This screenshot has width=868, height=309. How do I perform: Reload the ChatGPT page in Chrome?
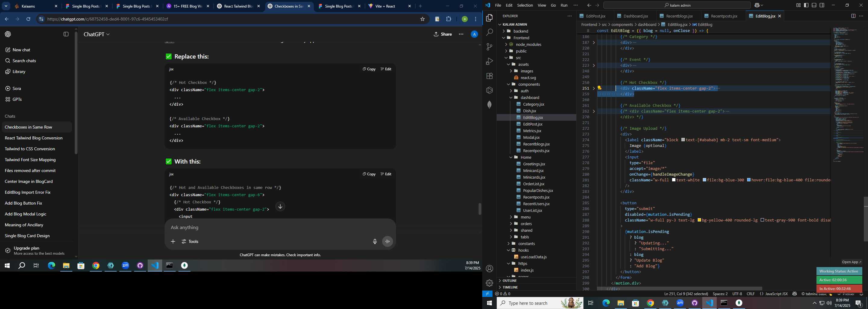click(x=29, y=19)
